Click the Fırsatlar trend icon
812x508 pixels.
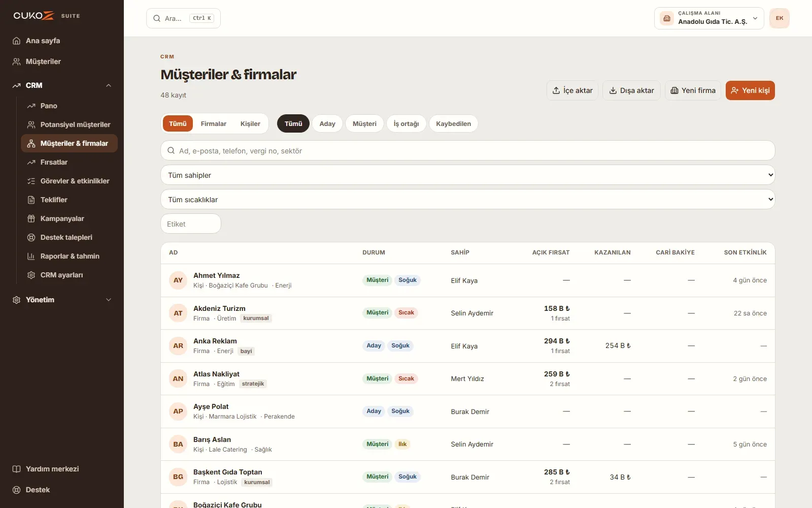(x=31, y=162)
